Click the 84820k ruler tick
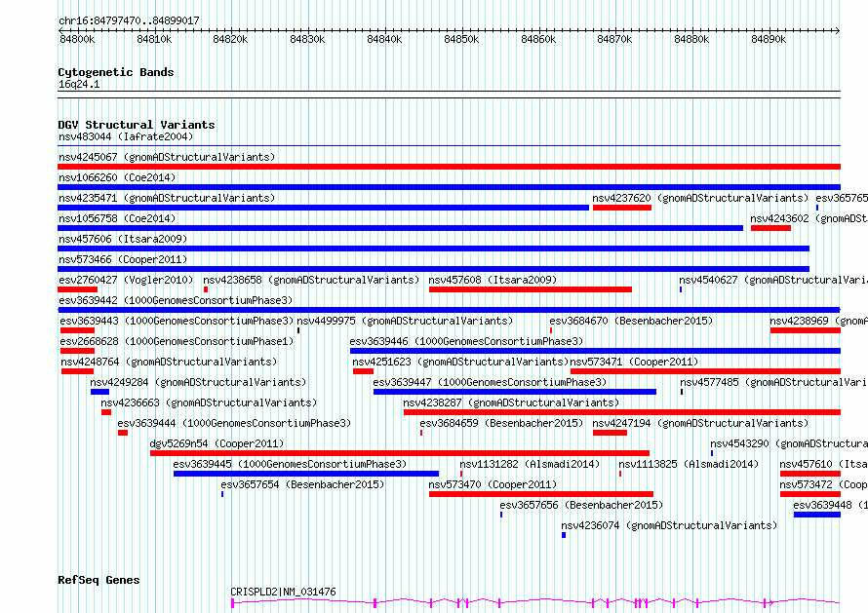The height and width of the screenshot is (613, 868). coord(230,39)
